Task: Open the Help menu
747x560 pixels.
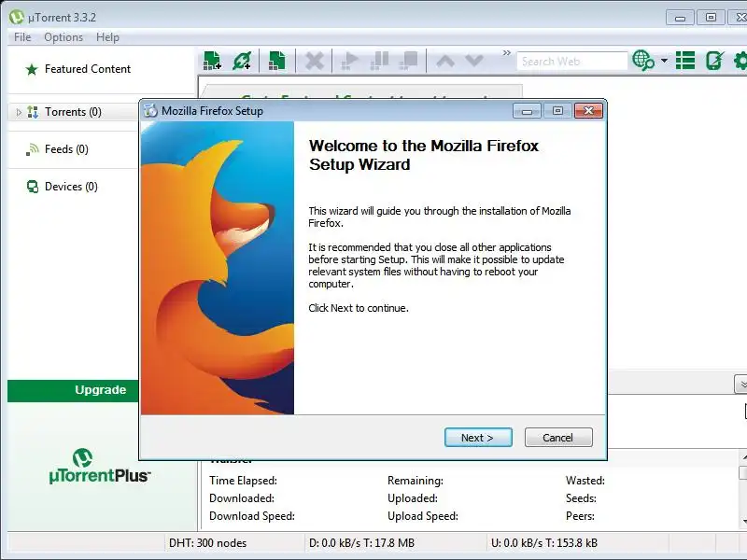Action: (107, 37)
